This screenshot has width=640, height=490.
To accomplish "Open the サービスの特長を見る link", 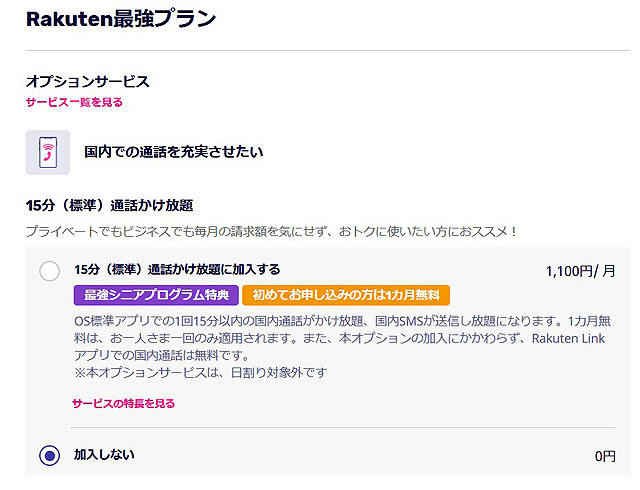I will [x=123, y=403].
